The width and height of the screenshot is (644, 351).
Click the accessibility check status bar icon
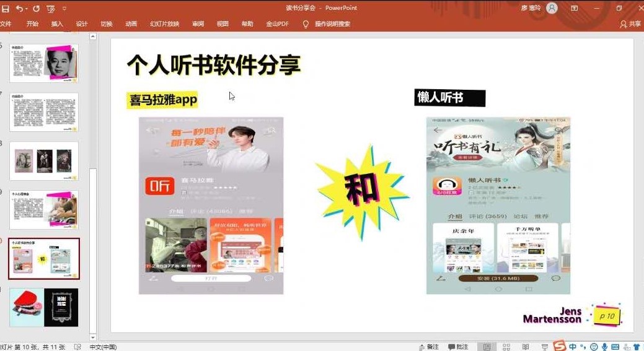(77, 347)
